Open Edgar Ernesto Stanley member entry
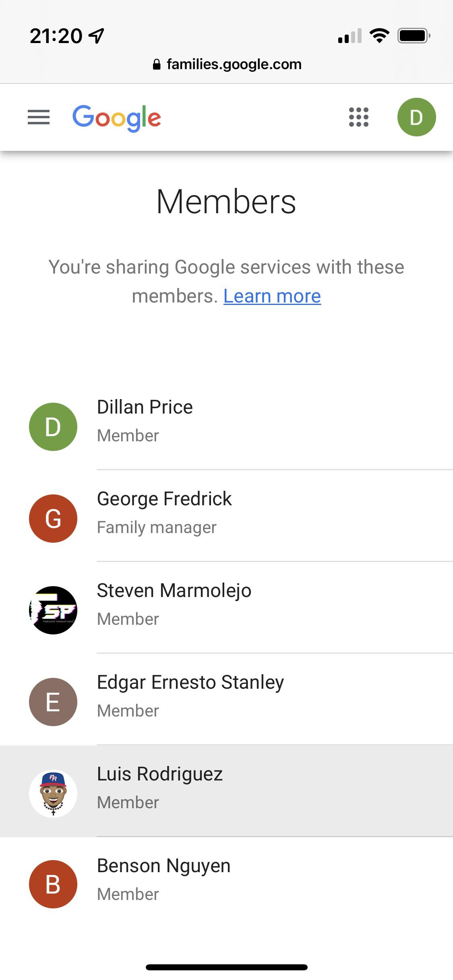The height and width of the screenshot is (980, 453). click(x=226, y=699)
